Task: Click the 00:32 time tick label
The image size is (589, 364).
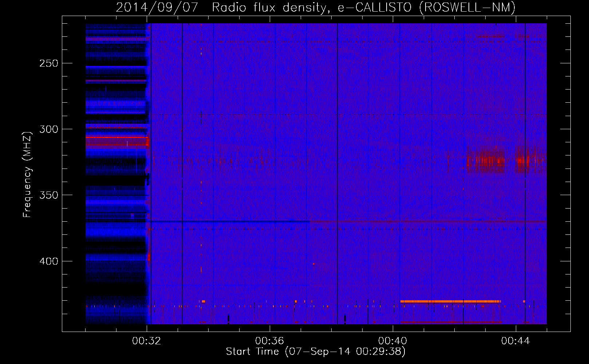Action: click(x=146, y=341)
